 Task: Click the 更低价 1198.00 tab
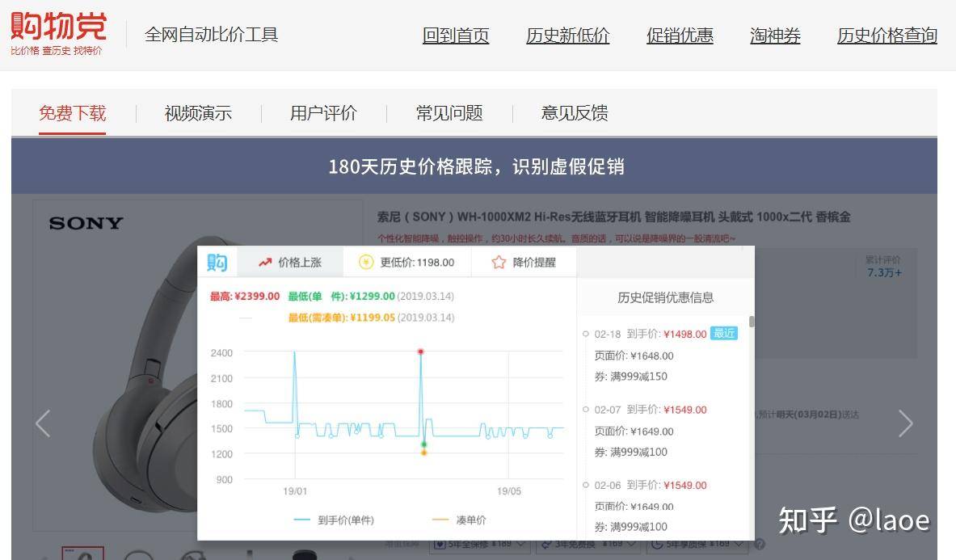pos(407,262)
